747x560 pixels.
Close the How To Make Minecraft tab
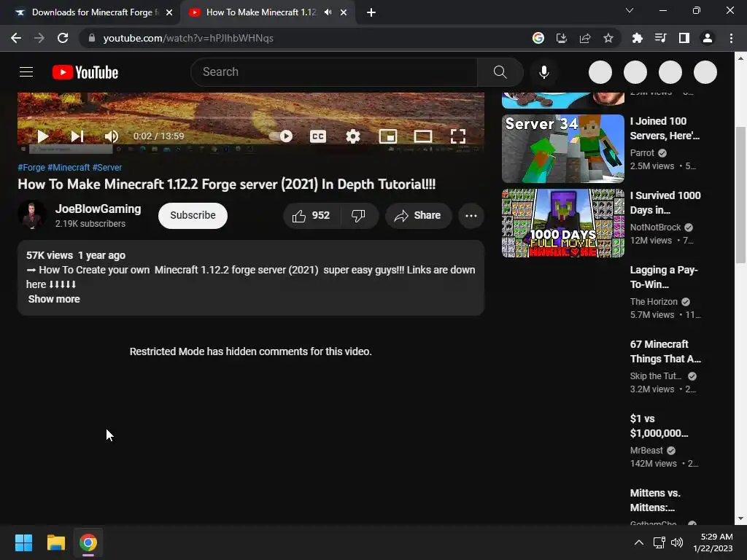344,13
